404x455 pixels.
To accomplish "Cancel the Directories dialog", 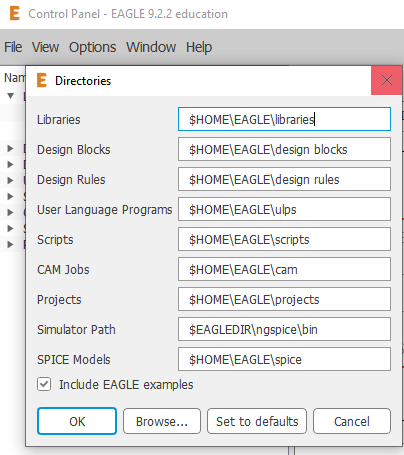I will pos(352,421).
